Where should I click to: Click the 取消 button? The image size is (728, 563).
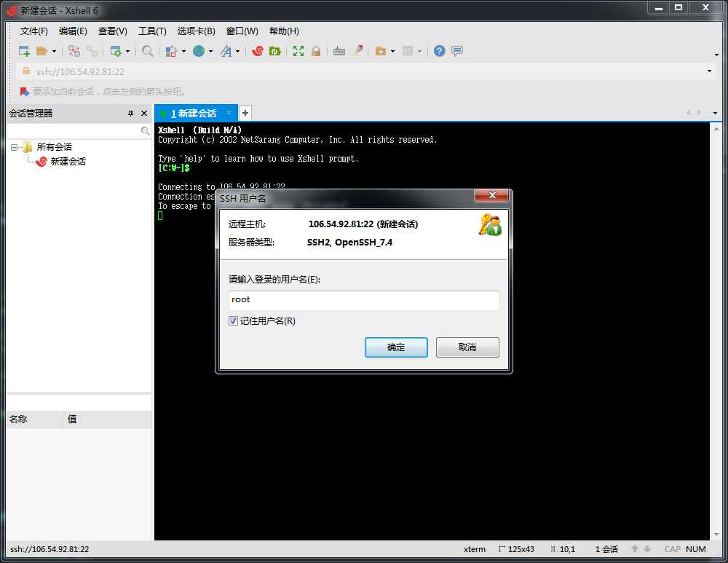click(467, 347)
